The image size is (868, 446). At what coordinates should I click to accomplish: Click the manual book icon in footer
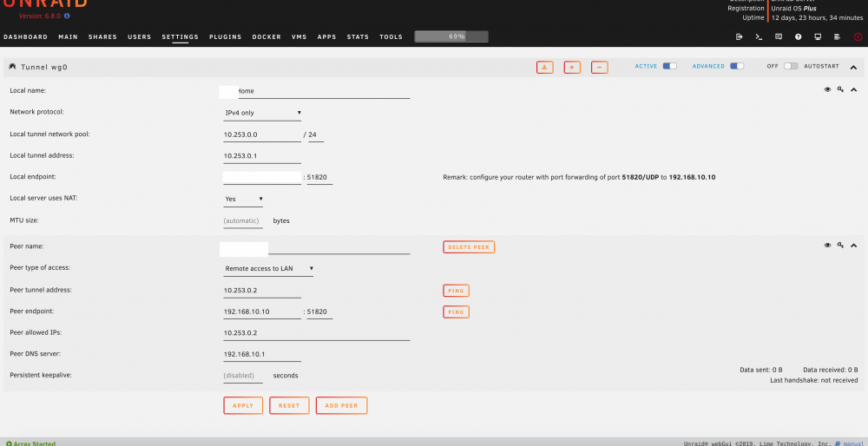pos(838,443)
